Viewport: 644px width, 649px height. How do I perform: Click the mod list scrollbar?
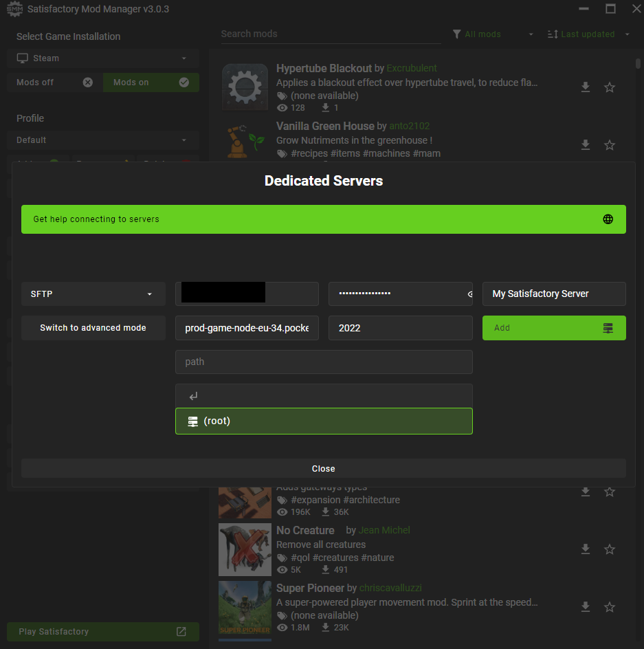(x=638, y=63)
